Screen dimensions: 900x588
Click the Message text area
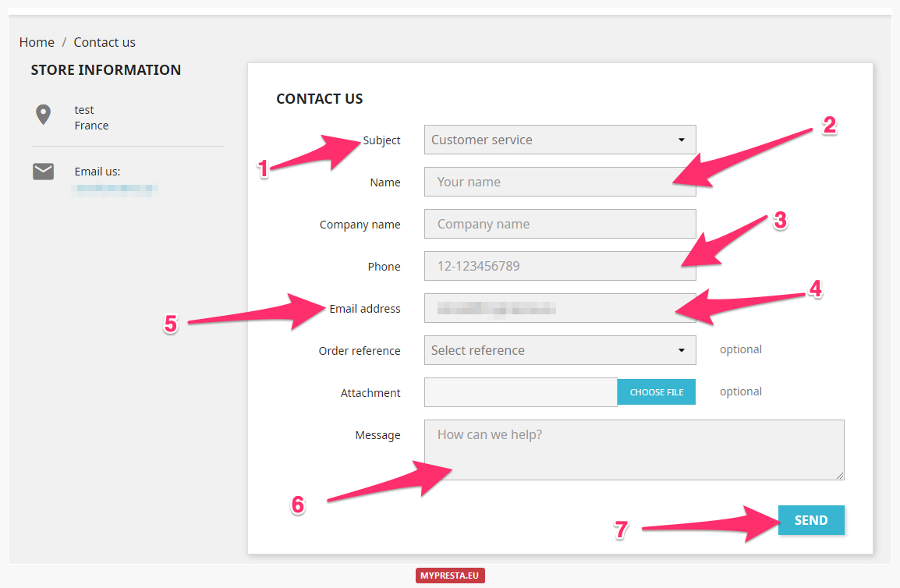634,449
